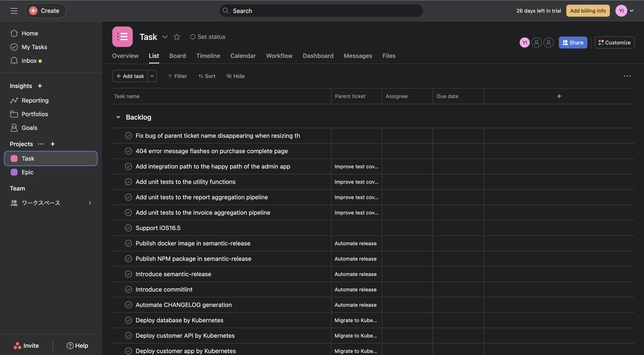The image size is (644, 355).
Task: Open the Filter options
Action: (177, 76)
